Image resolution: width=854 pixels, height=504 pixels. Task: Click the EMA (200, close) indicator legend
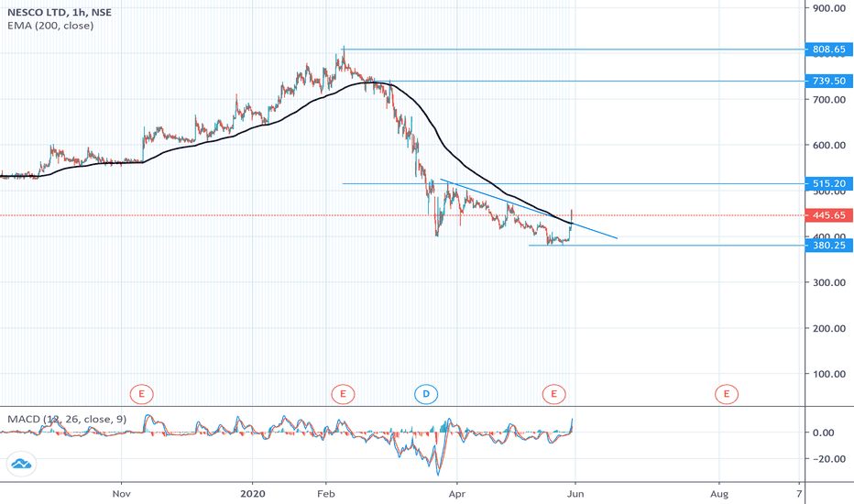(x=50, y=26)
